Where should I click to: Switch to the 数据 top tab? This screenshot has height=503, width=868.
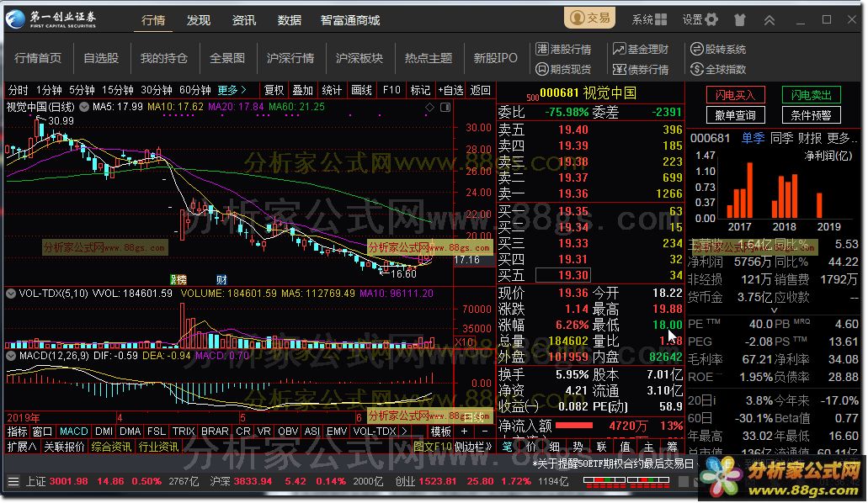(289, 20)
